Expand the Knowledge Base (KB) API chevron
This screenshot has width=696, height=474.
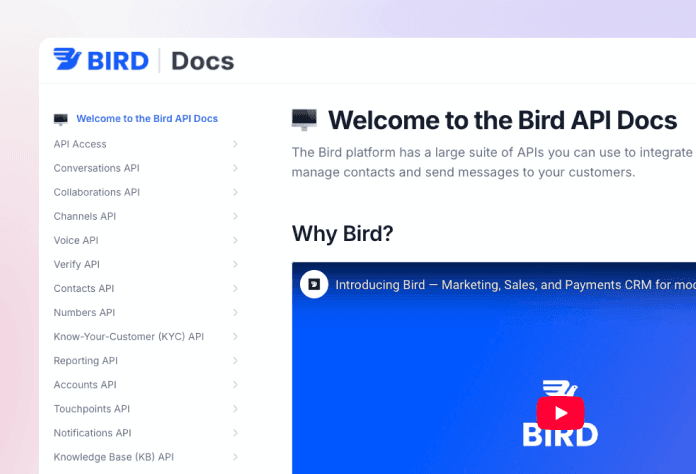pos(235,457)
